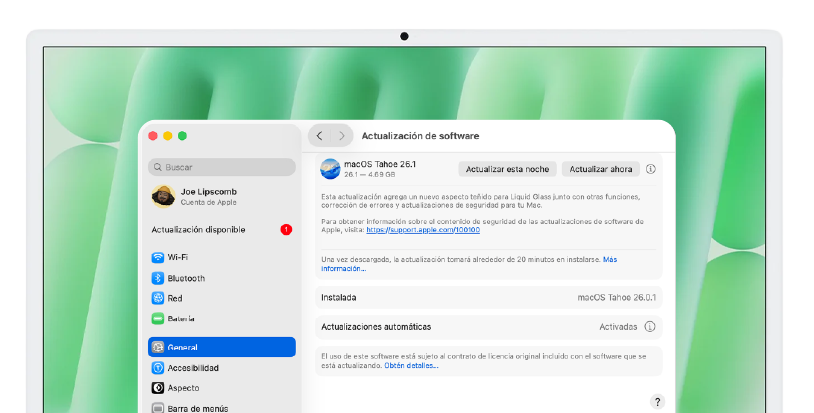Screen dimensions: 814x413
Task: Go forward with the right chevron
Action: (x=342, y=135)
